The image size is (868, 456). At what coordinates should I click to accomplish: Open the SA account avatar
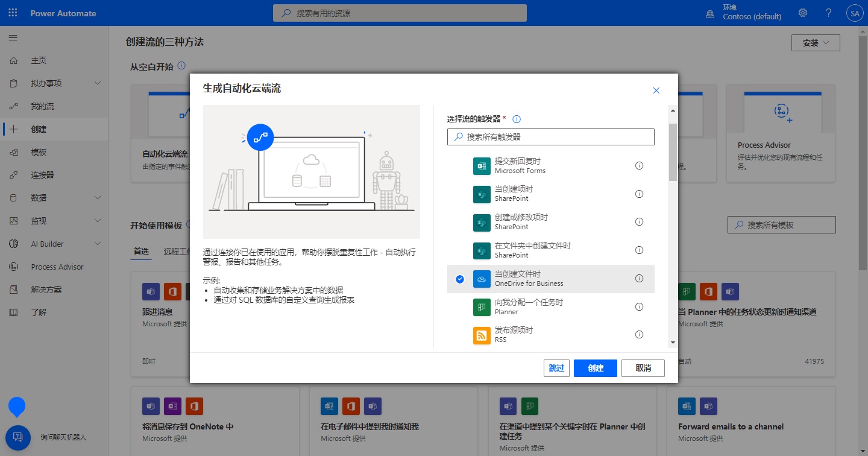pyautogui.click(x=855, y=13)
